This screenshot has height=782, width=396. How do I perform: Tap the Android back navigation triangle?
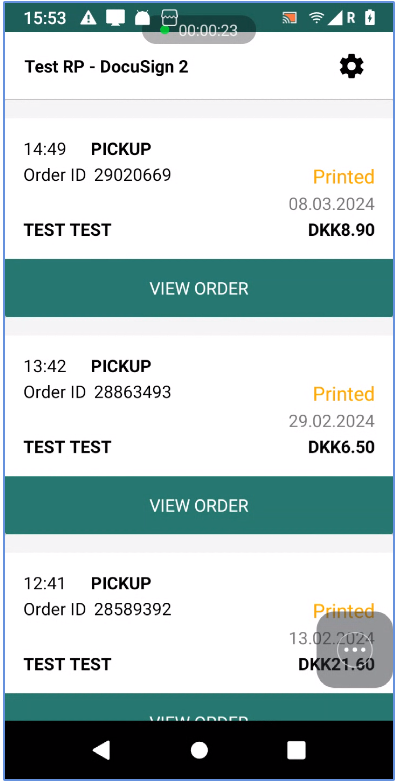[x=102, y=750]
